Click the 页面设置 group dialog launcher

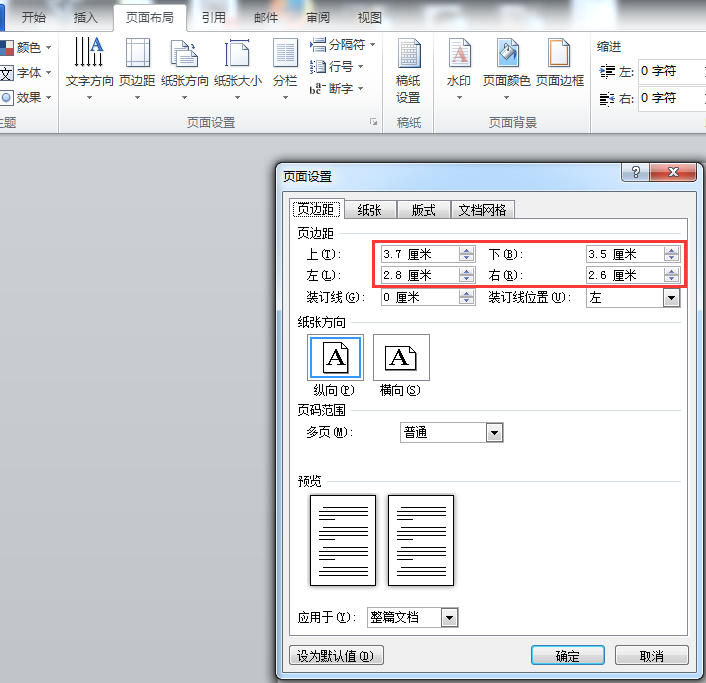(x=373, y=122)
